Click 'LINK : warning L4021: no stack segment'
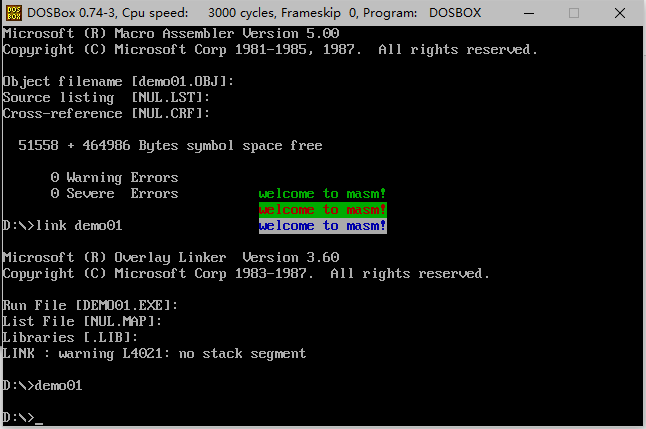This screenshot has width=646, height=429. click(154, 354)
